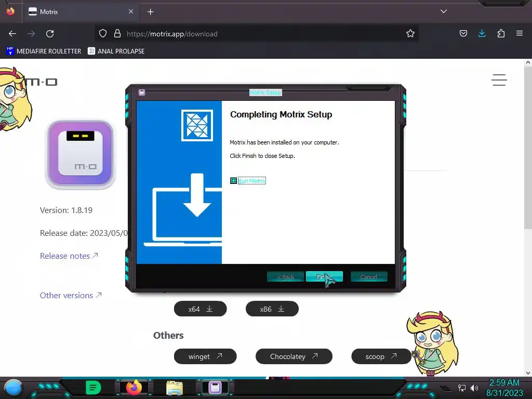Open the Firefox downloads panel
The image size is (532, 399).
coord(482,34)
